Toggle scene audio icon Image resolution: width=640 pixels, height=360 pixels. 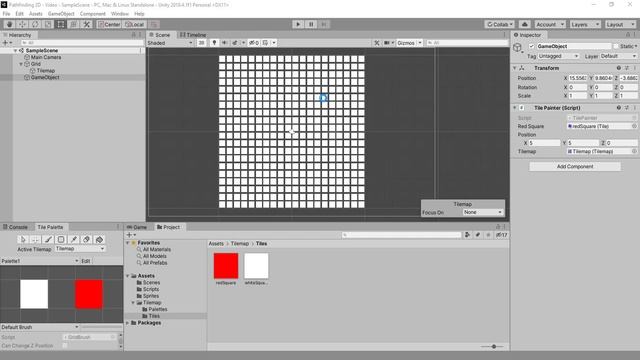[x=224, y=43]
